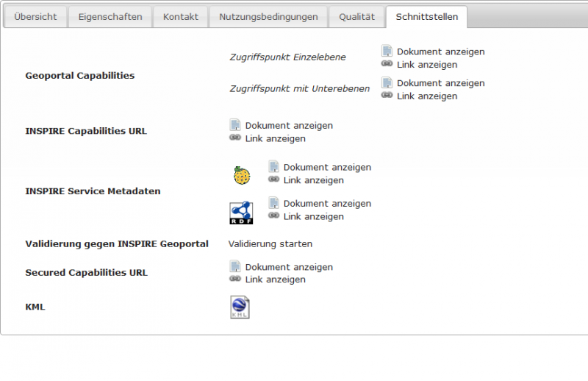Screen dimensions: 588x381
Task: Open Dokument anzeigen for INSPIRE Capabilities URL
Action: click(289, 126)
